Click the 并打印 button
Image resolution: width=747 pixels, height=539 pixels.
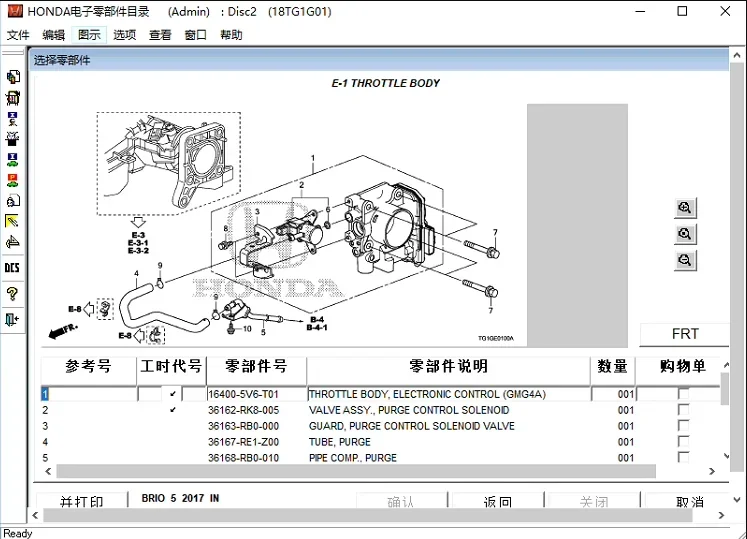pos(82,500)
